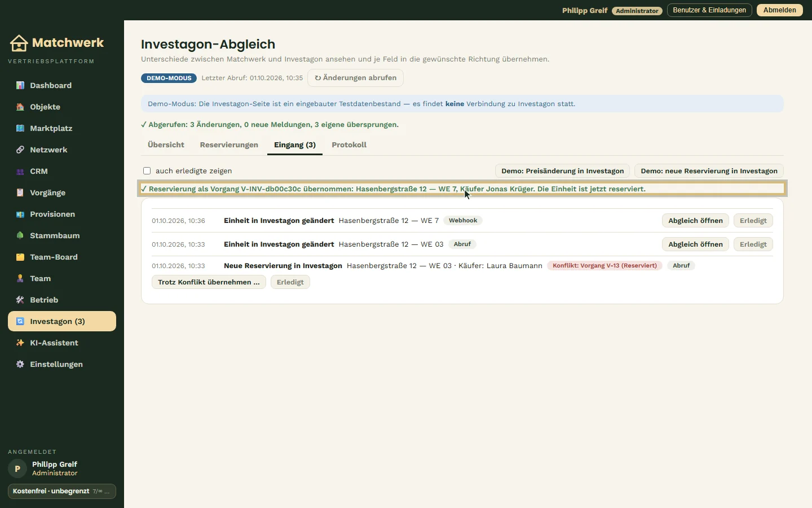Click the Matchwerk house logo

click(x=19, y=43)
